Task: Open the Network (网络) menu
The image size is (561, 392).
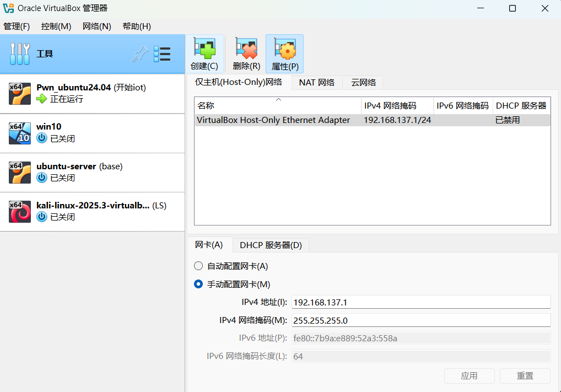Action: coord(97,26)
